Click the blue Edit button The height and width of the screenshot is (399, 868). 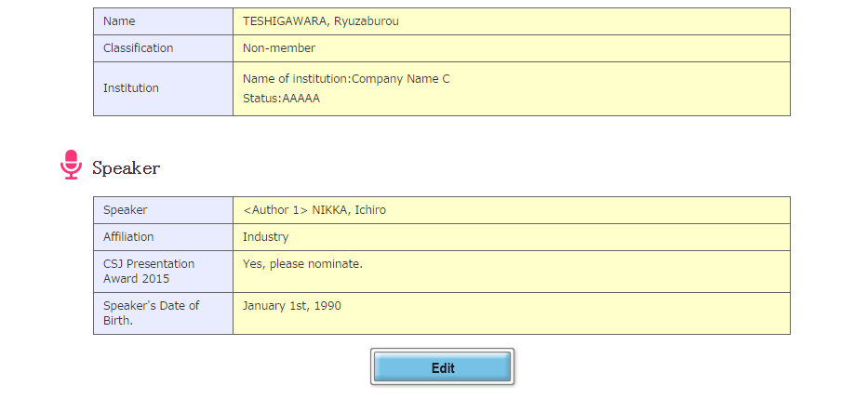tap(442, 366)
